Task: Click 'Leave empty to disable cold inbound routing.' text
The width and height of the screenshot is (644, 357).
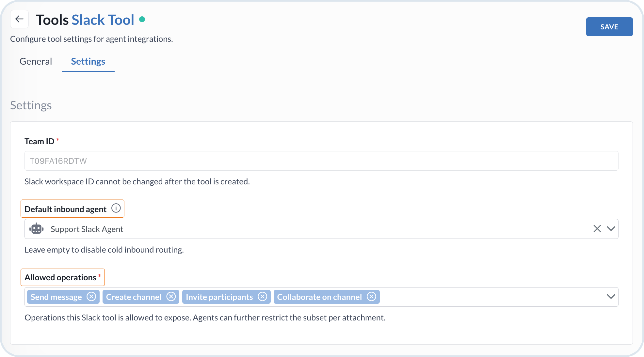Action: 104,250
